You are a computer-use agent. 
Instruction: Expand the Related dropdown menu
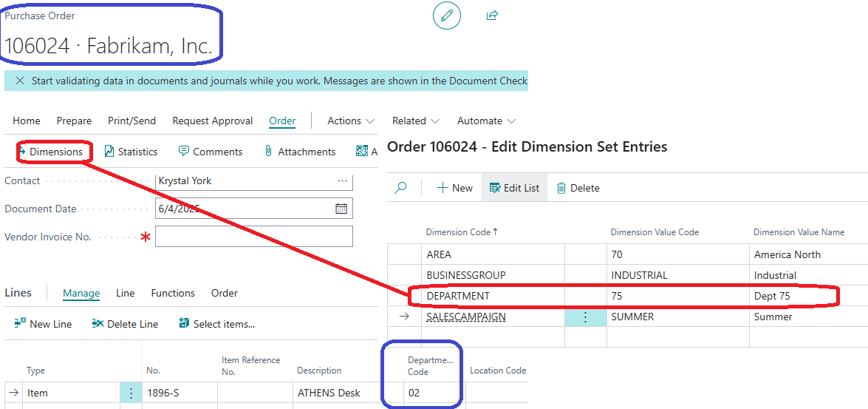click(416, 121)
